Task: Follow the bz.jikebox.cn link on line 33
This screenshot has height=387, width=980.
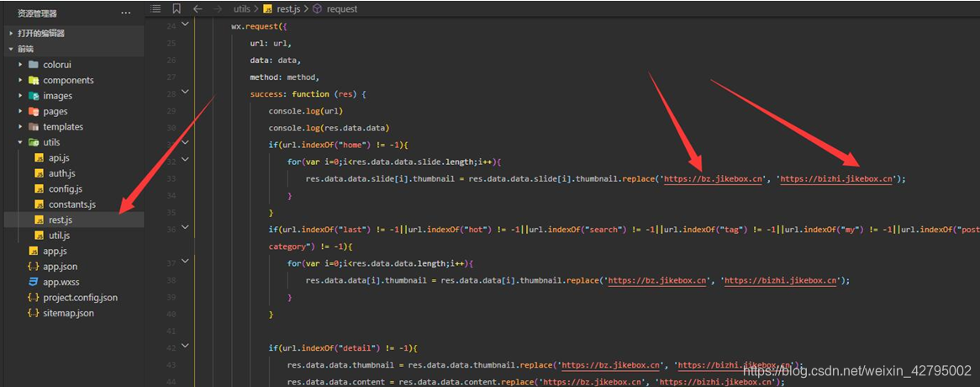Action: click(x=713, y=179)
